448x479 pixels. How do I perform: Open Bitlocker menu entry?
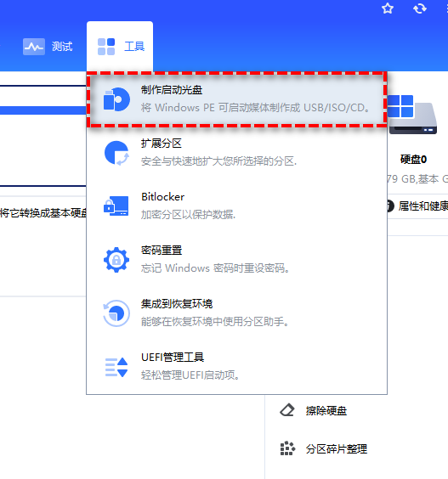236,206
